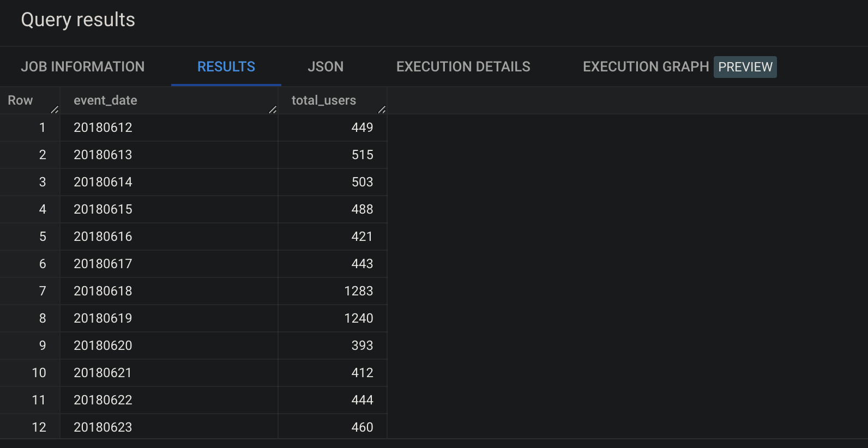Select the cell 20180617

click(x=103, y=264)
